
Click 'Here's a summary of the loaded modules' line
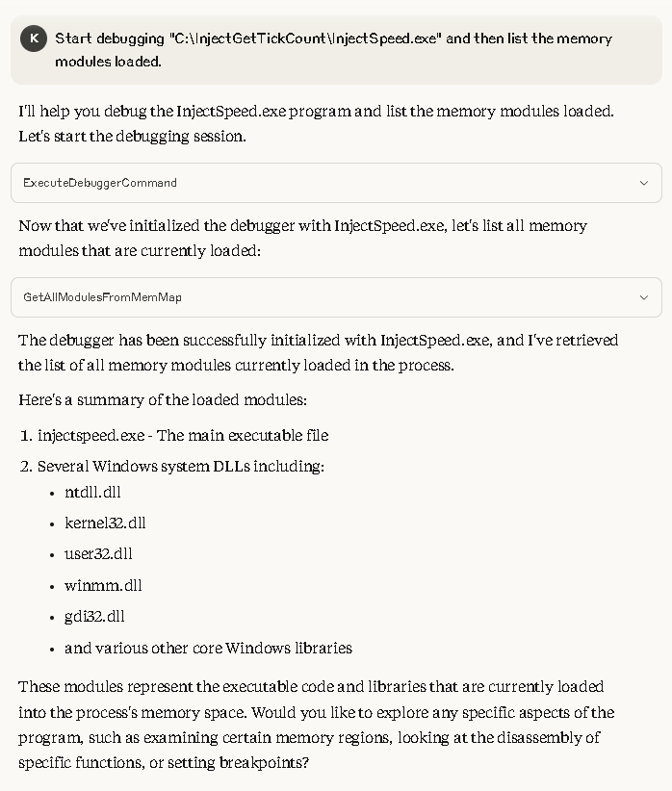pos(163,400)
